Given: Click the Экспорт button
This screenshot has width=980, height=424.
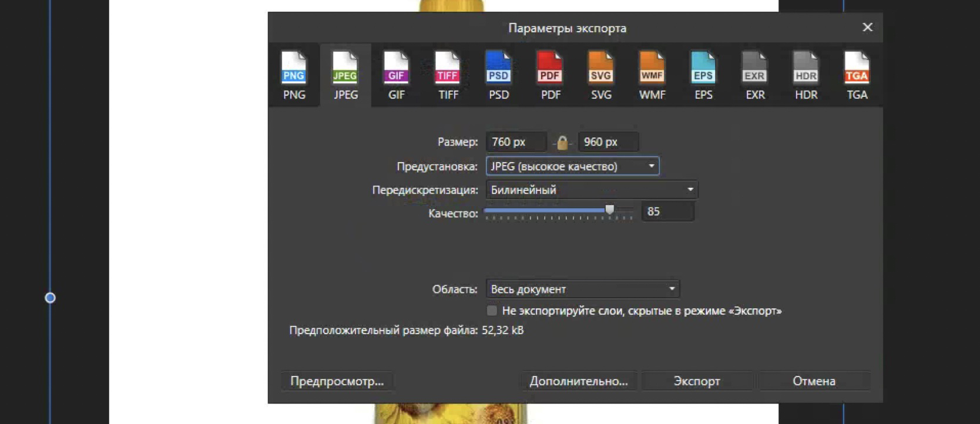Looking at the screenshot, I should [x=697, y=381].
